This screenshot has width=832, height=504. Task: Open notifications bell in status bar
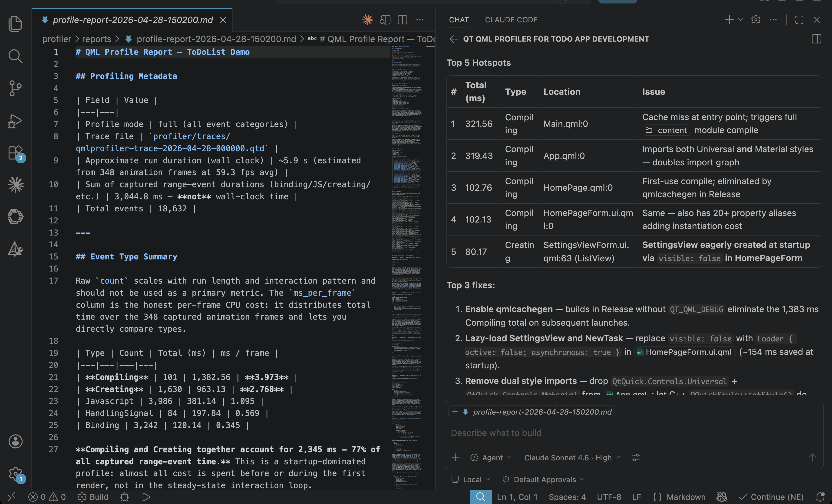(x=820, y=497)
